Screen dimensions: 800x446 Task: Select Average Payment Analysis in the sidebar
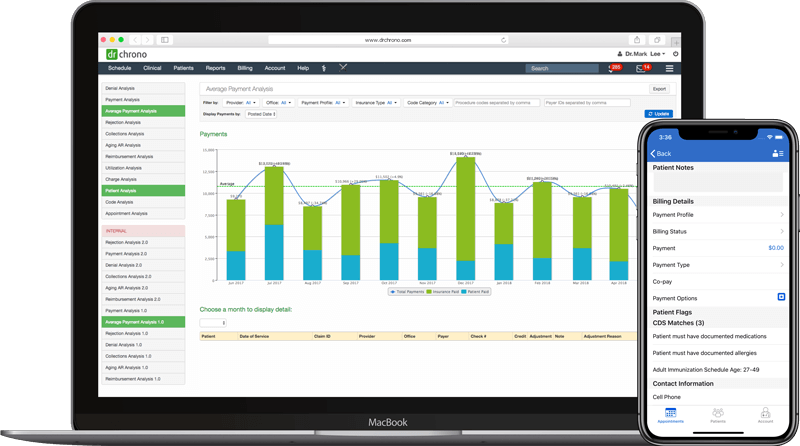pos(143,111)
